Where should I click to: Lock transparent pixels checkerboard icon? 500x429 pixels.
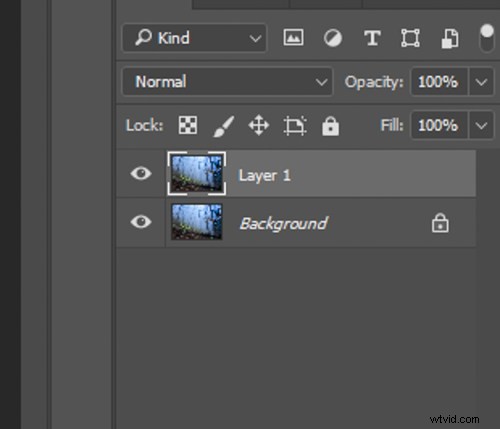(x=188, y=125)
